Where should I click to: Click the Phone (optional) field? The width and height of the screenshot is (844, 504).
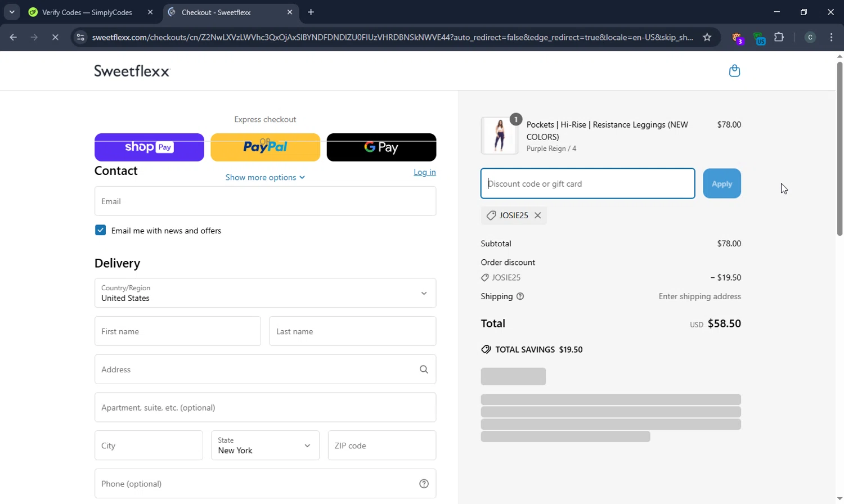tap(265, 484)
